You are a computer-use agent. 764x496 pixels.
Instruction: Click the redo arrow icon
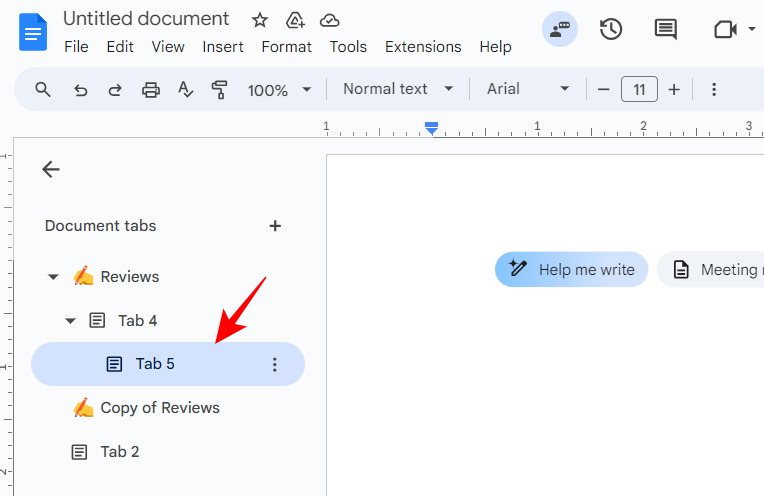point(115,90)
